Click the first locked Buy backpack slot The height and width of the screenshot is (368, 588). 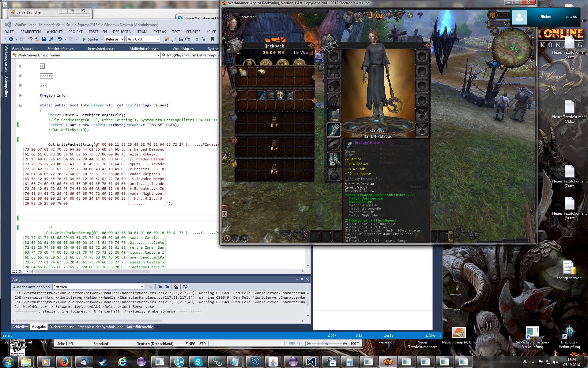click(274, 122)
